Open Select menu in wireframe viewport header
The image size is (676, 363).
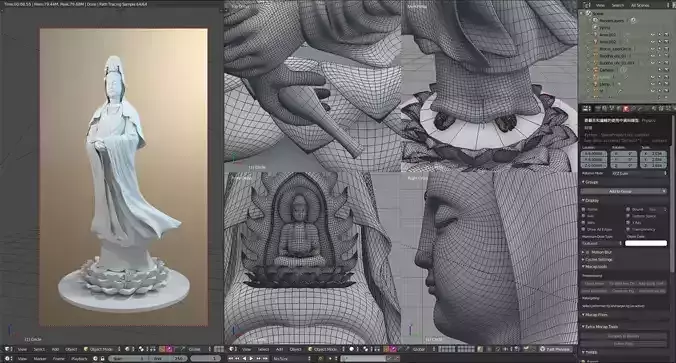pos(263,349)
